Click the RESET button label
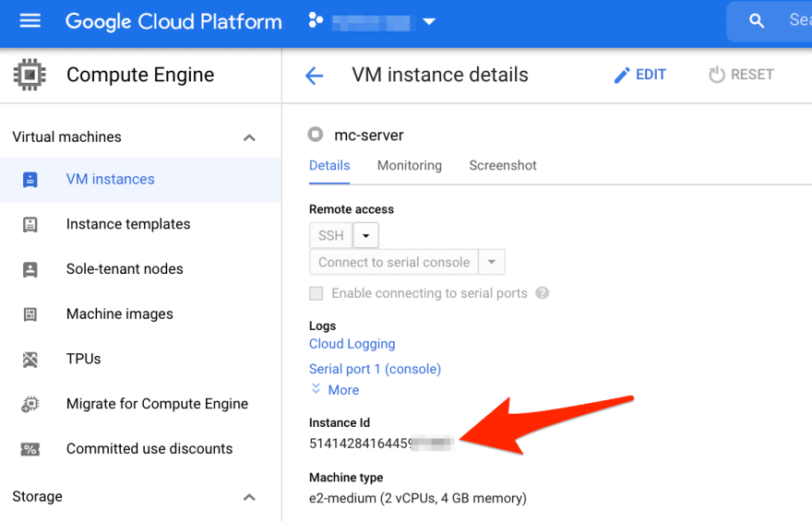 tap(752, 75)
